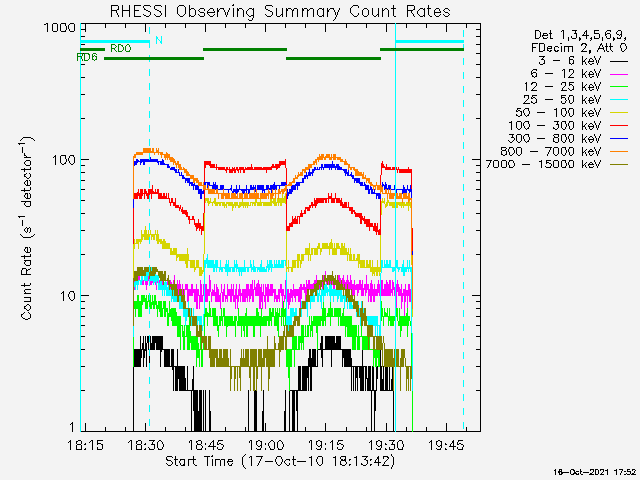Screen dimensions: 640x480
Task: Click the '10' y-axis tick label
Action: 68,296
